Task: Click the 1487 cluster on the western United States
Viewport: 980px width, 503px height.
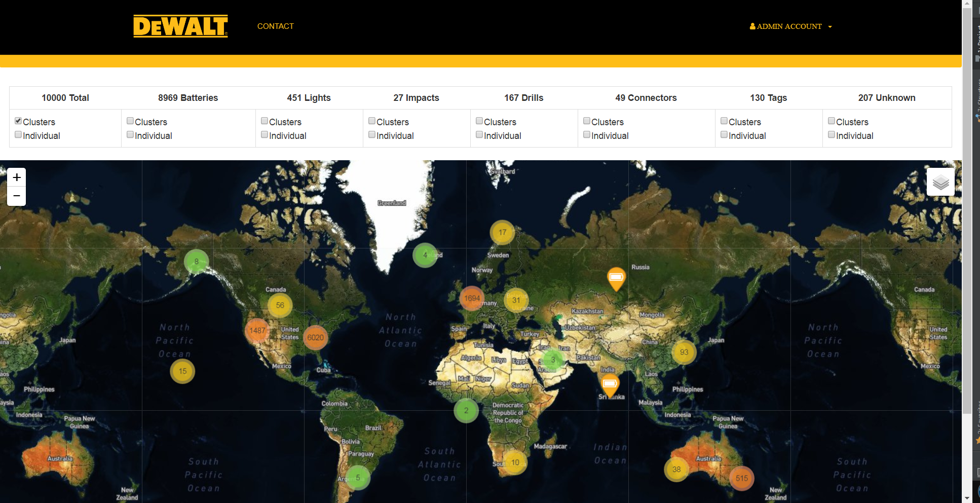Action: tap(257, 331)
